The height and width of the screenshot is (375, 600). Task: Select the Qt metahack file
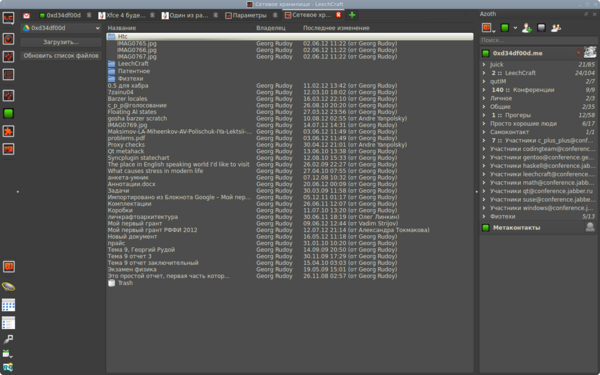[x=290, y=151]
